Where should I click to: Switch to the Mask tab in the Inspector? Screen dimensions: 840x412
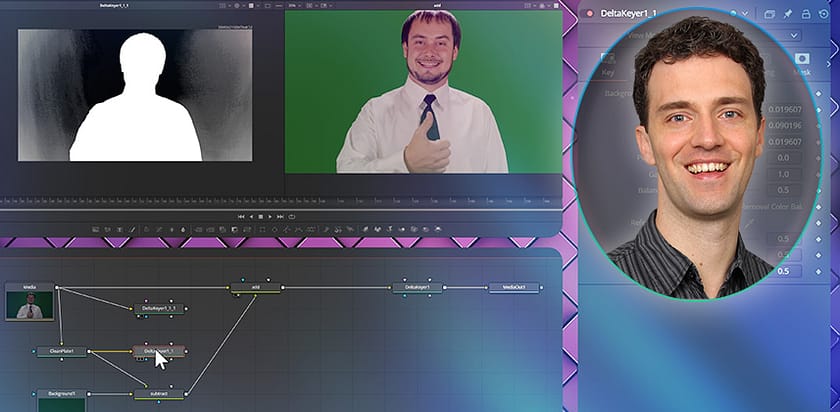point(802,65)
